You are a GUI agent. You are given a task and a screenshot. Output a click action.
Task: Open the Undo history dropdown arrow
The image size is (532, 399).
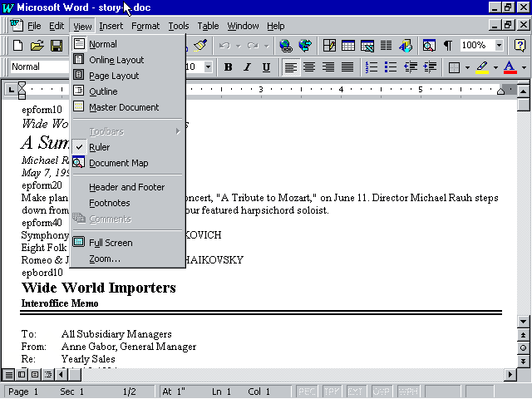click(239, 46)
